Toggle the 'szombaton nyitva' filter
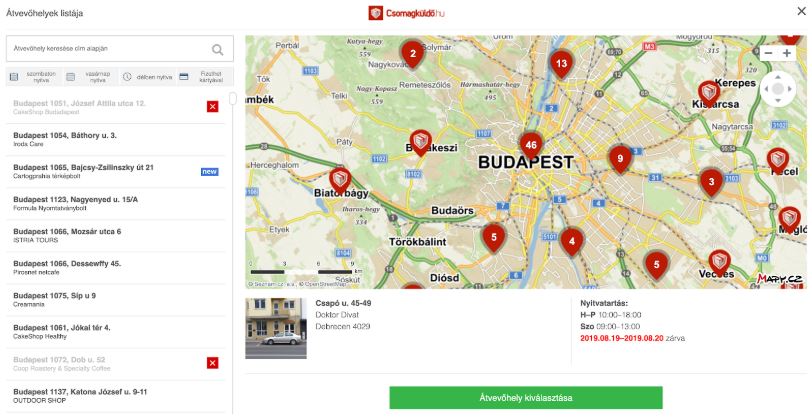 coord(35,77)
